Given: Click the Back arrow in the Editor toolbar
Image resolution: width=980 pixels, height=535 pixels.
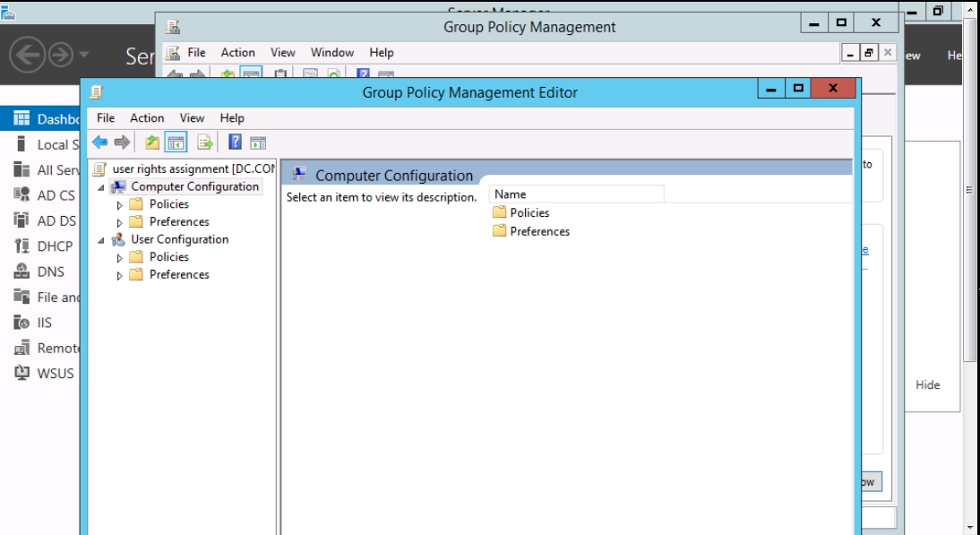Looking at the screenshot, I should coord(100,142).
